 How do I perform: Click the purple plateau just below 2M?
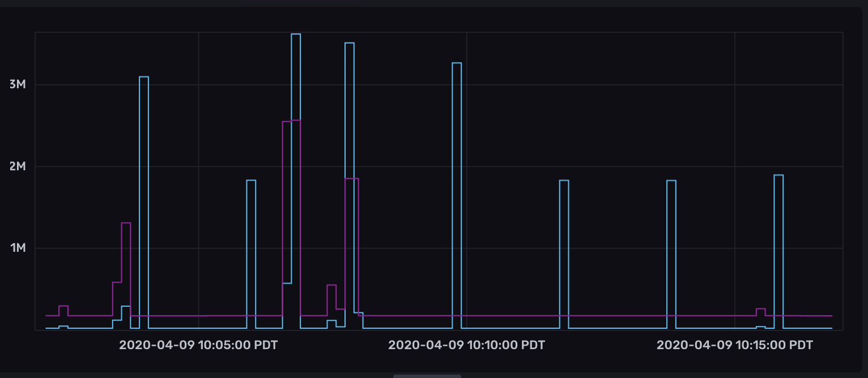click(351, 179)
